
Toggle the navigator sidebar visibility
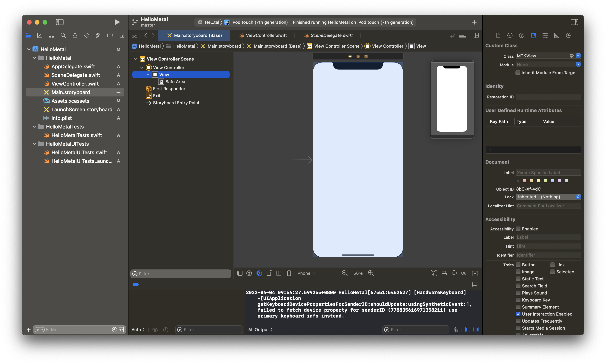pyautogui.click(x=60, y=22)
